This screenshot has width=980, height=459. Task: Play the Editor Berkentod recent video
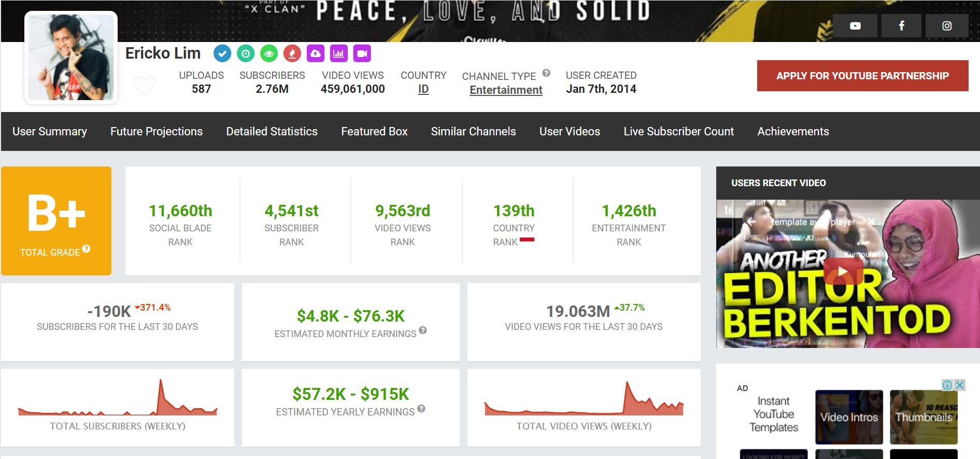[843, 272]
